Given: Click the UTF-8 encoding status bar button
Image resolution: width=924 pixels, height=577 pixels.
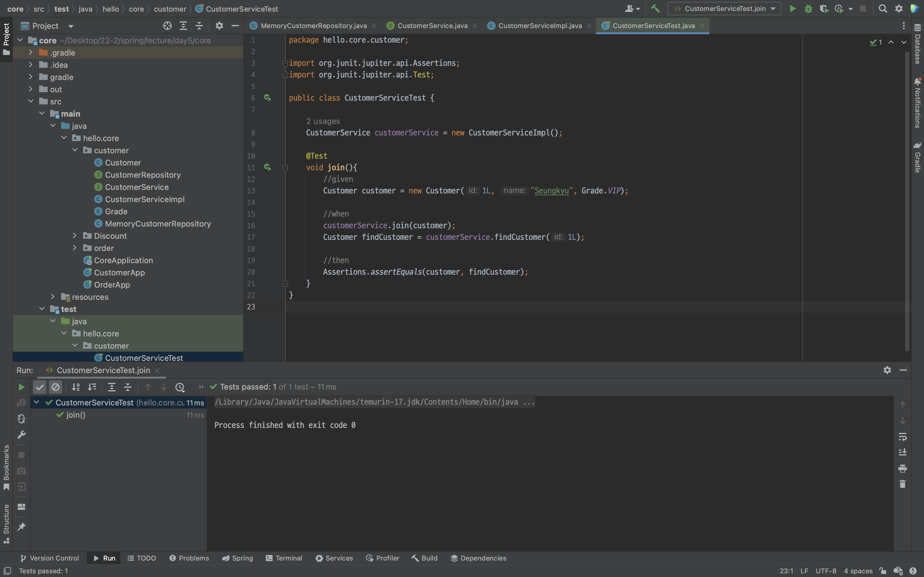Looking at the screenshot, I should tap(826, 571).
